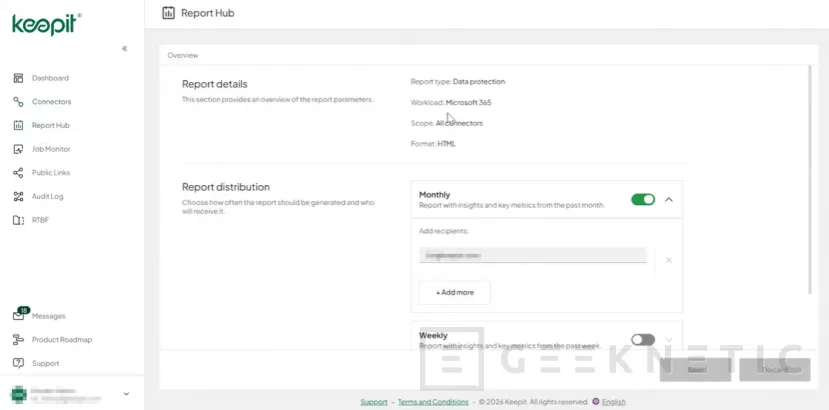829x410 pixels.
Task: Click the 'HTML' format value
Action: (446, 144)
